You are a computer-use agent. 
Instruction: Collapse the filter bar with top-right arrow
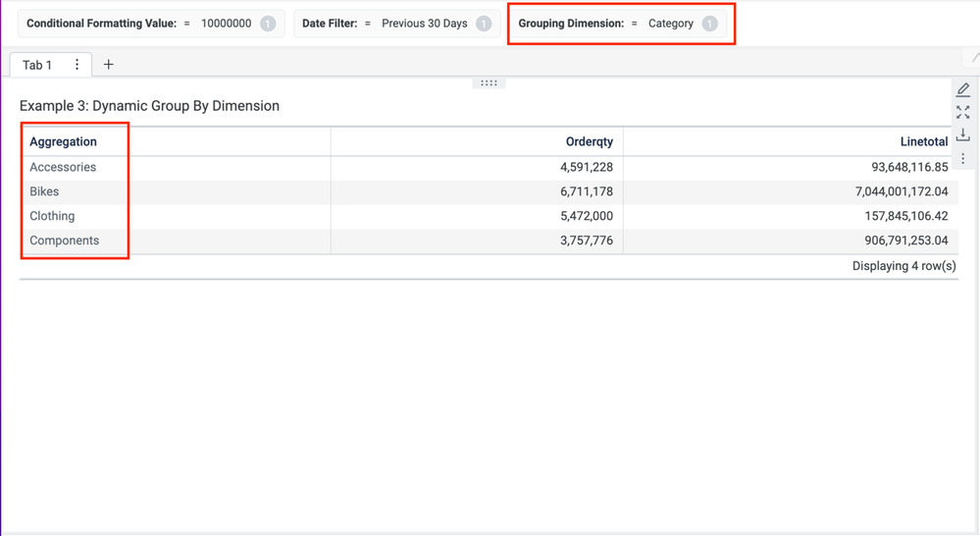(974, 57)
